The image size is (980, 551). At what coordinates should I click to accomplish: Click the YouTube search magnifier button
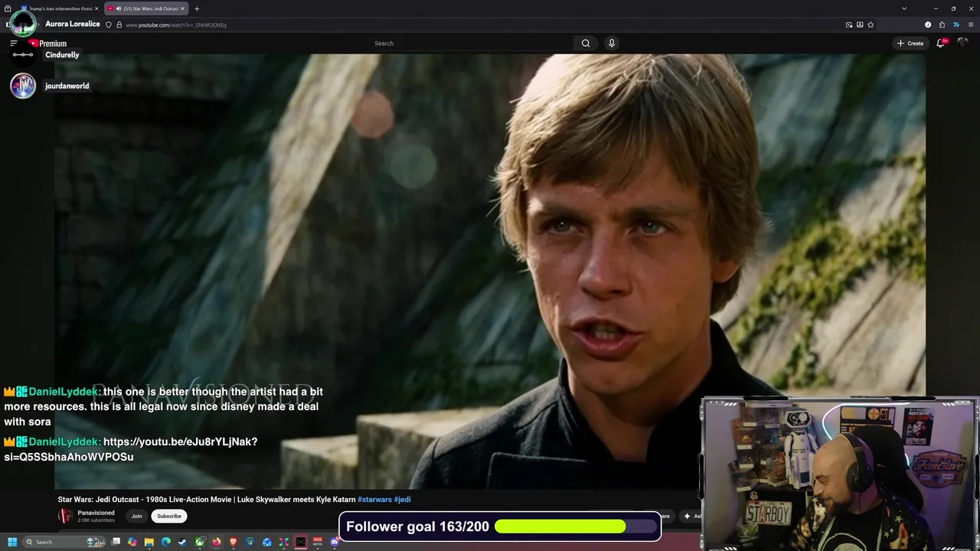586,44
